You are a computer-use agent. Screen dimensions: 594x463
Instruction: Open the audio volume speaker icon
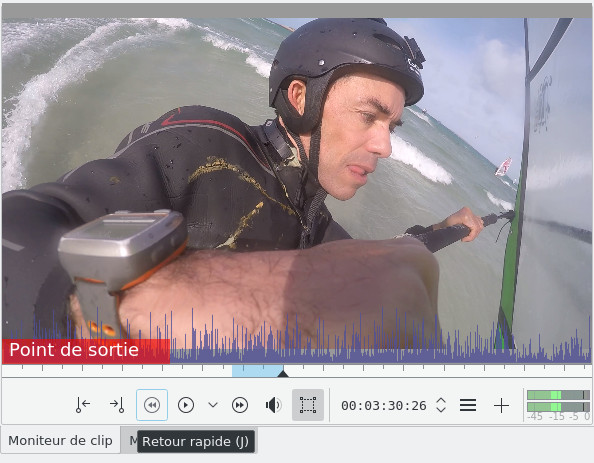coord(273,405)
